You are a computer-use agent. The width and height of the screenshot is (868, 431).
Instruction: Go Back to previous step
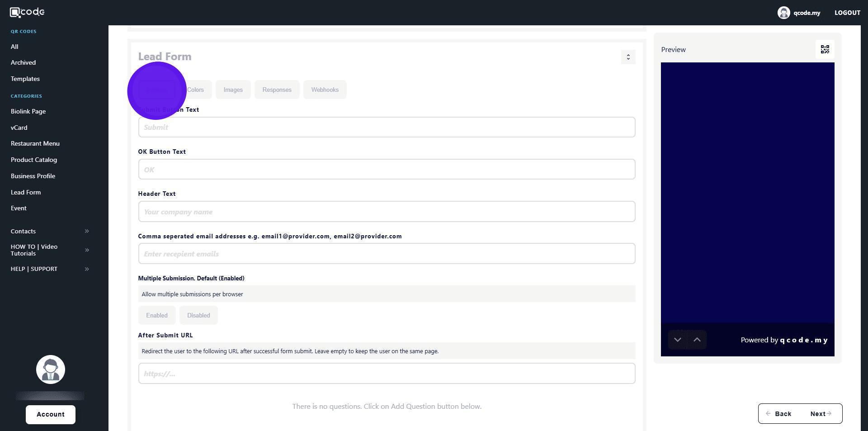[x=778, y=414]
